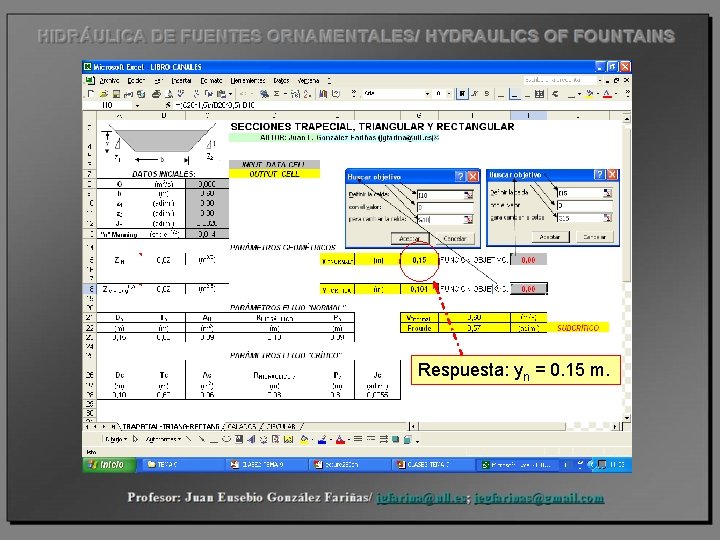Viewport: 720px width, 540px height.
Task: Switch to the CALADOS sheet tab
Action: coord(241,427)
